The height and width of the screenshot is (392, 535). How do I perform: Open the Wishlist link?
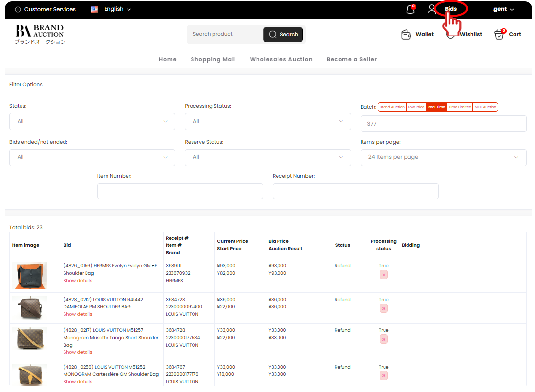click(471, 35)
